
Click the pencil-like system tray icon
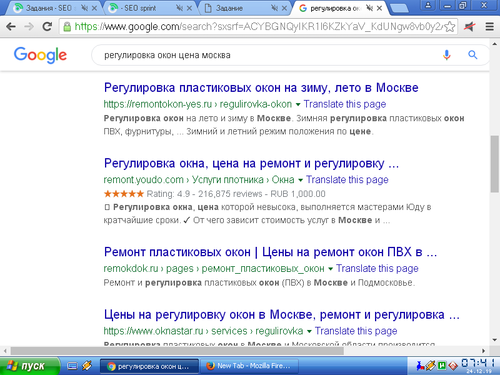tap(431, 366)
